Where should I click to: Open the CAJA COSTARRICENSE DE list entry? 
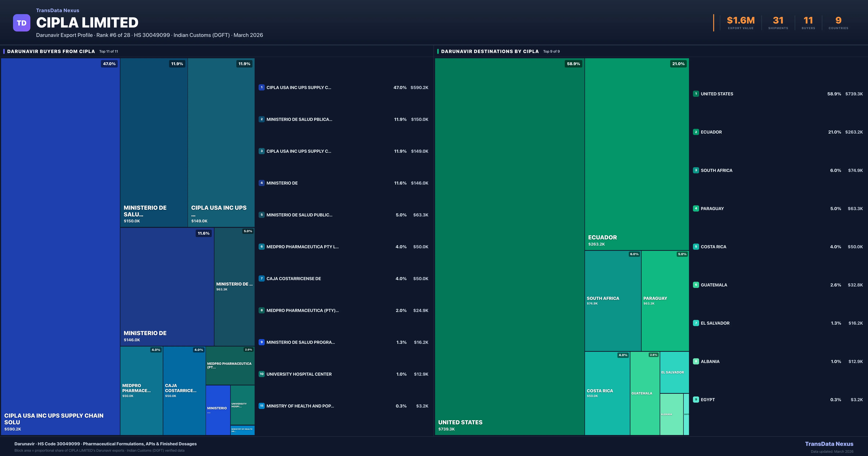click(x=293, y=279)
